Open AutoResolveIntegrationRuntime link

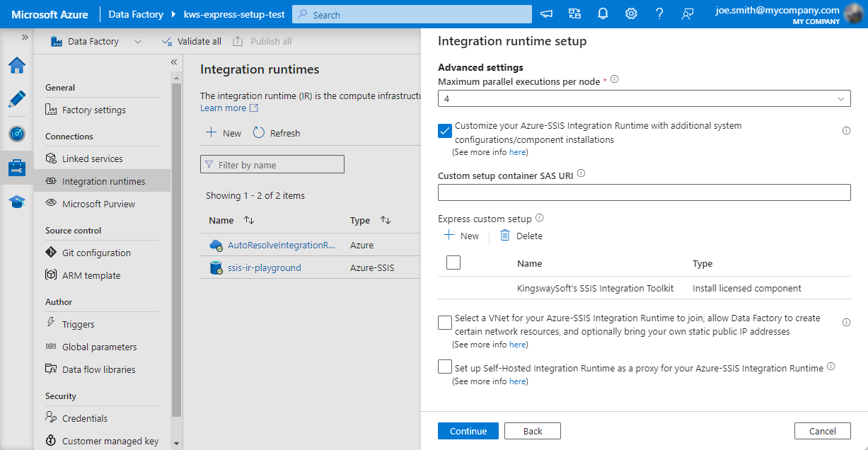tap(282, 245)
